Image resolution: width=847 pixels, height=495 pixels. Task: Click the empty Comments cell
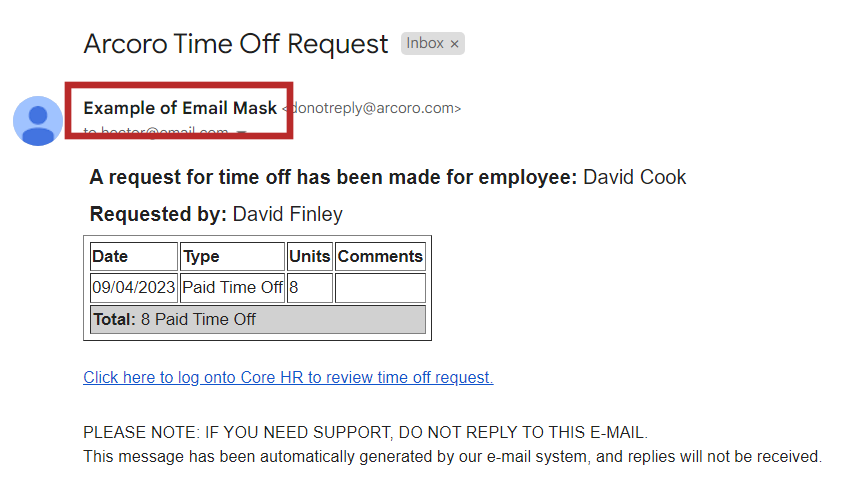tap(380, 288)
